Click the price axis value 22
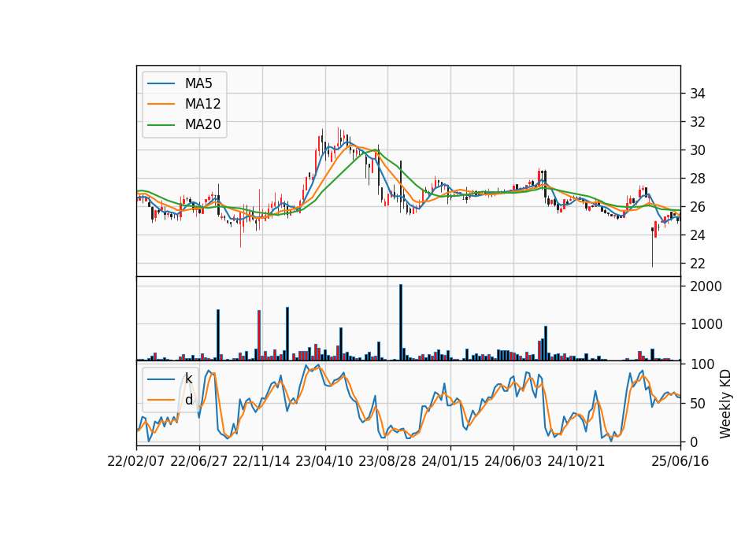The width and height of the screenshot is (756, 543). point(697,264)
